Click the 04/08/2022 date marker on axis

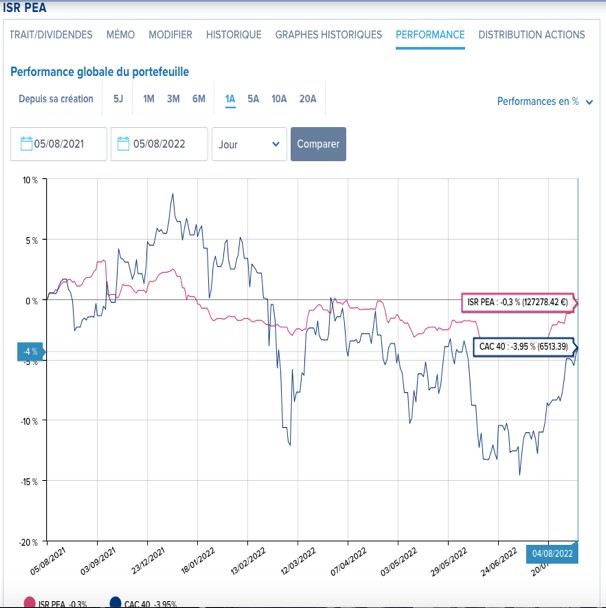(x=552, y=553)
